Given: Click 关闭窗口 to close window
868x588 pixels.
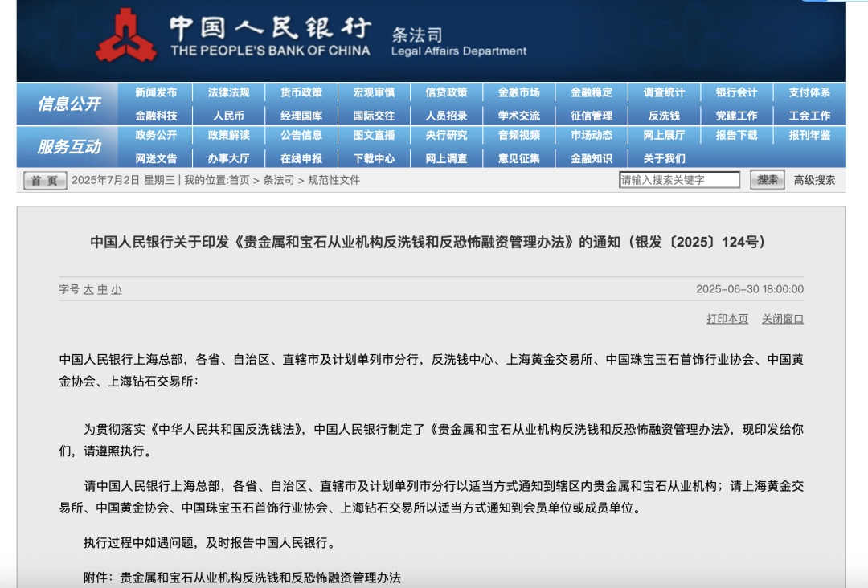Looking at the screenshot, I should [783, 319].
